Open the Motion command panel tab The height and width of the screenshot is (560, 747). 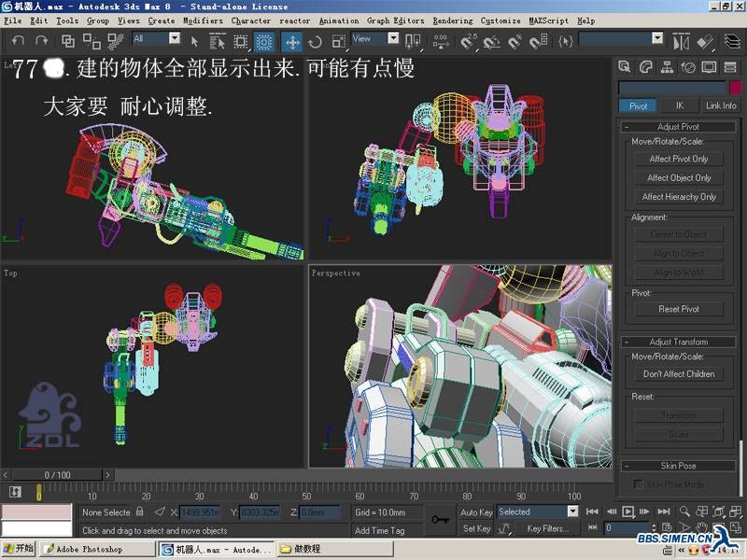pos(688,66)
